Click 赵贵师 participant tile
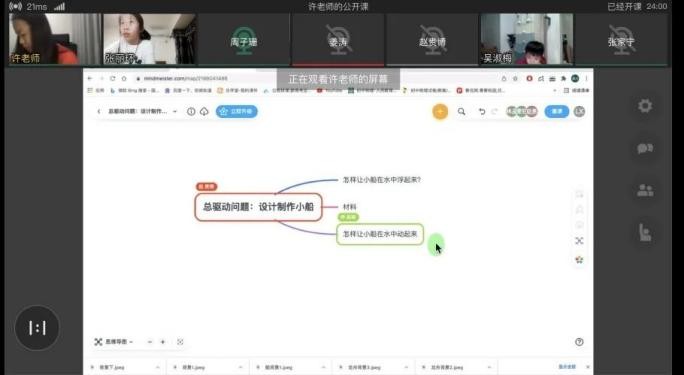This screenshot has height=375, width=684. 432,39
